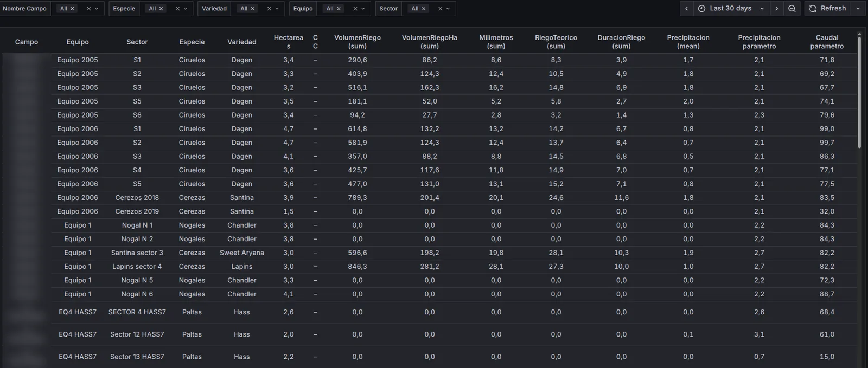Click the 789,3 VolumenRiego value
This screenshot has width=868, height=368.
pos(358,198)
